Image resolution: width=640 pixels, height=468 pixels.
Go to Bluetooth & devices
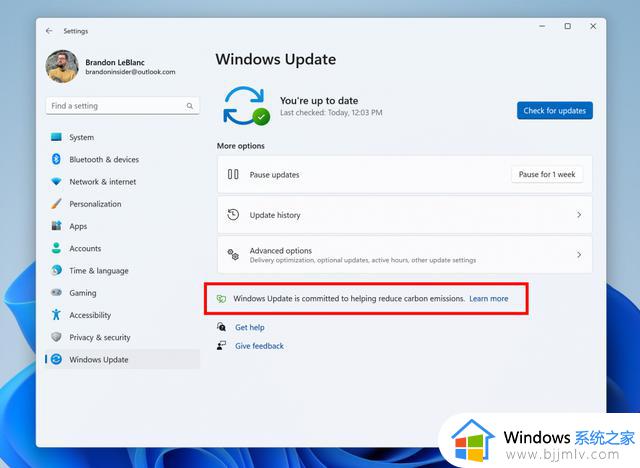tap(104, 160)
